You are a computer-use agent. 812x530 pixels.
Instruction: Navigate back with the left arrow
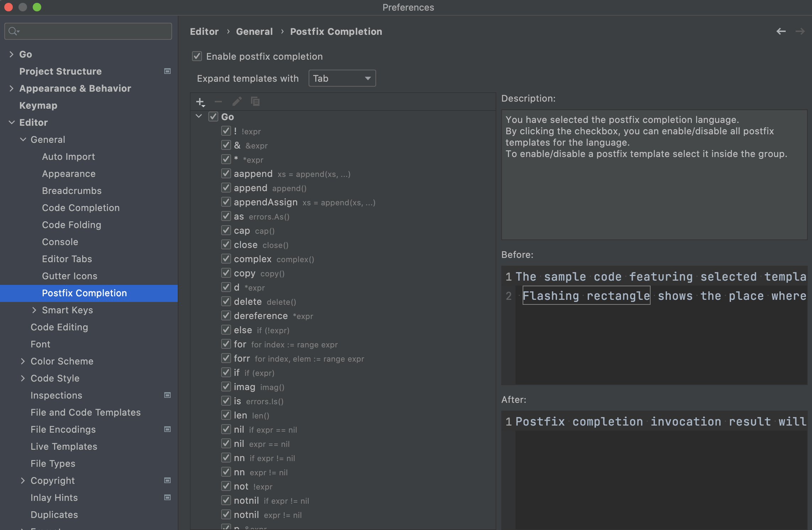781,32
